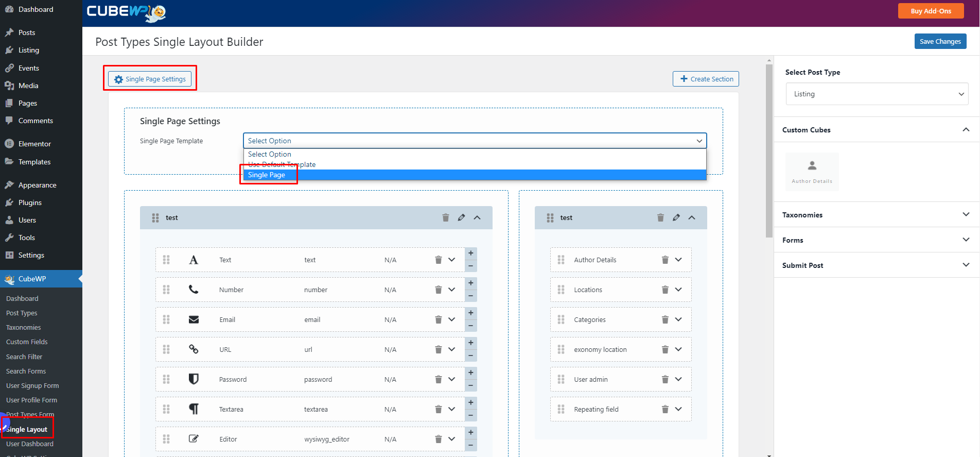Expand the Email field row options

tap(452, 319)
